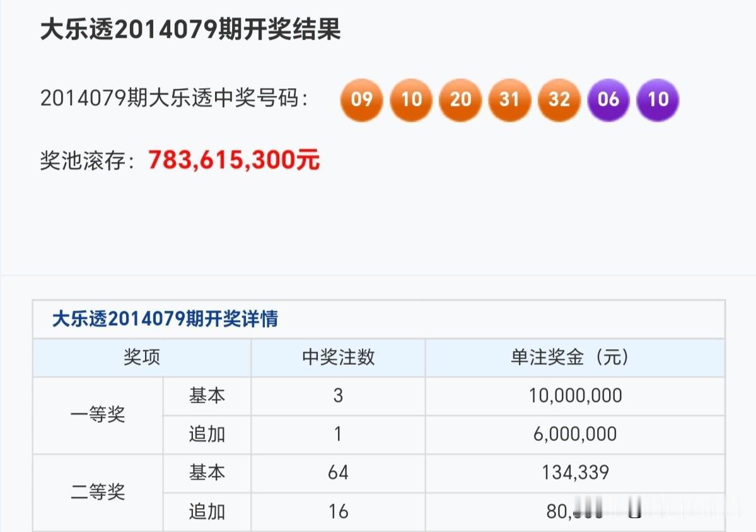Select the prize value 134,339
This screenshot has width=756, height=532.
[x=575, y=473]
